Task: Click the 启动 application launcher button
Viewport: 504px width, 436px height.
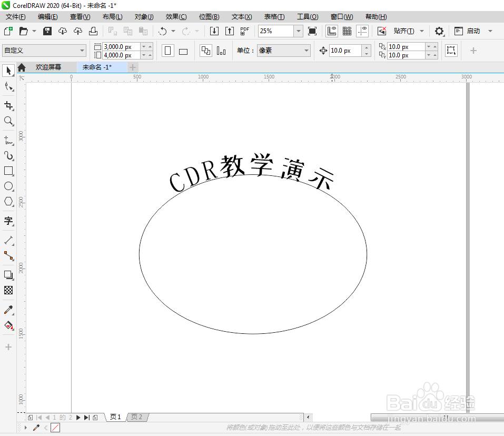Action: (x=468, y=31)
